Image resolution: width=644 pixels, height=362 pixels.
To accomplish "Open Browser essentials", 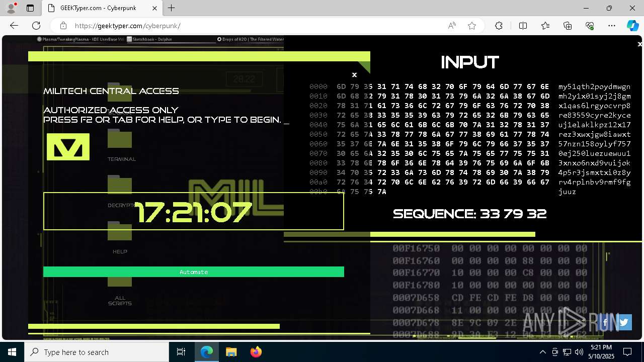I will click(590, 26).
